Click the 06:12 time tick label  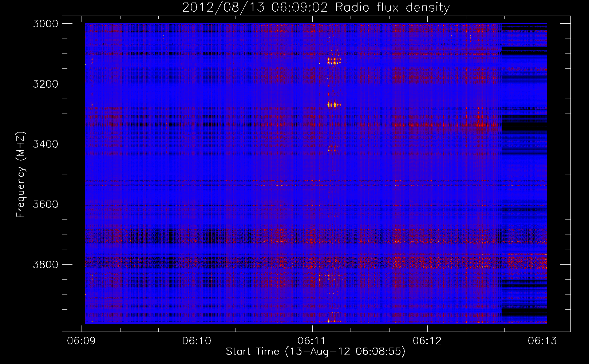[427, 341]
